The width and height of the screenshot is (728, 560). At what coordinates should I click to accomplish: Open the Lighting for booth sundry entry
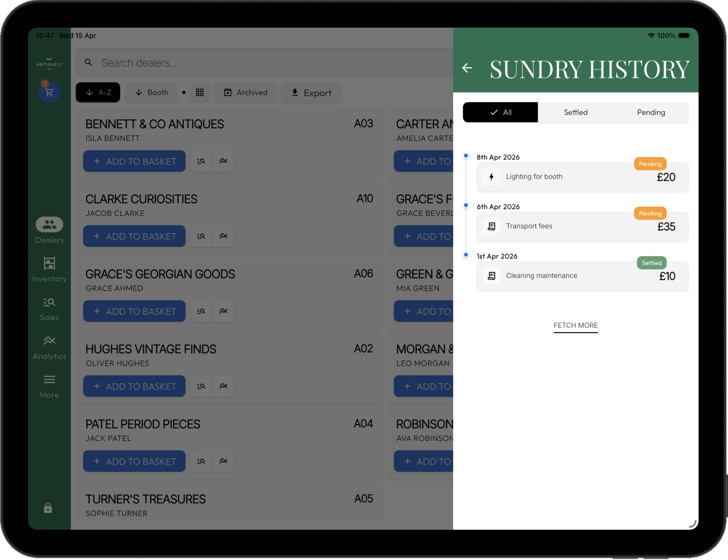tap(583, 177)
